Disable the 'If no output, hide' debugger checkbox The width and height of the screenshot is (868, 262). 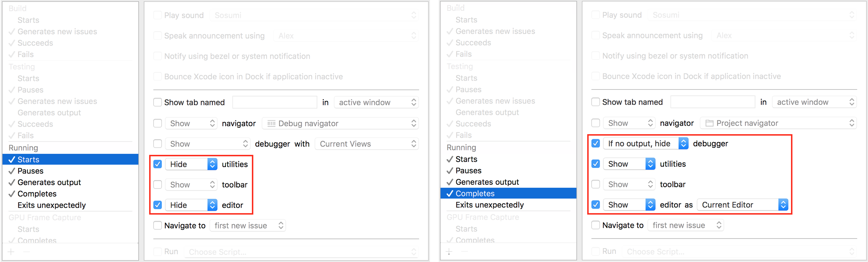pos(596,144)
